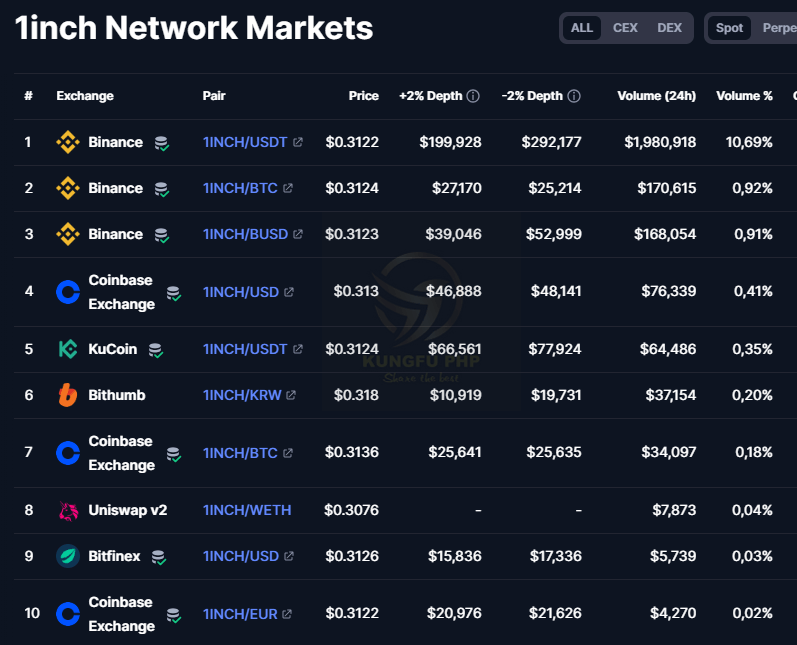
Task: Click the reserves badge in Coinbase row 10
Action: coord(174,616)
